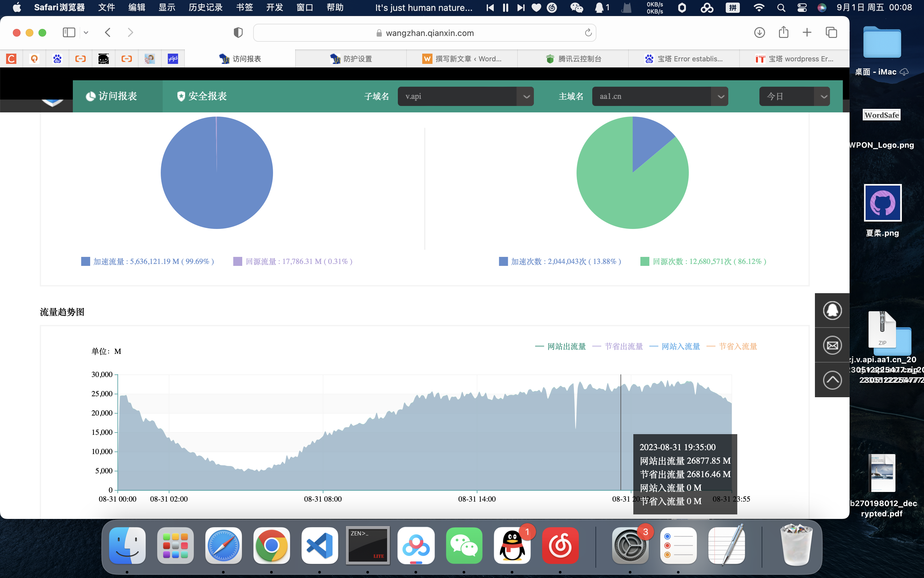
Task: Switch to 腾讯云控制台 browser tab
Action: (573, 58)
